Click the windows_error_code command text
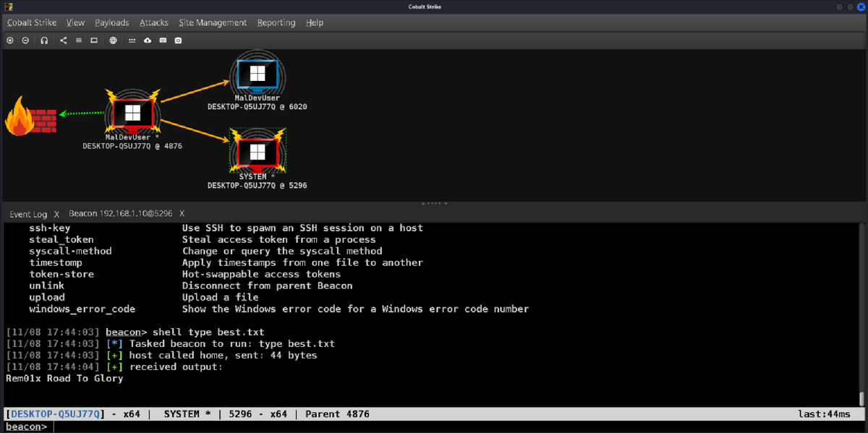The height and width of the screenshot is (433, 868). [x=82, y=309]
